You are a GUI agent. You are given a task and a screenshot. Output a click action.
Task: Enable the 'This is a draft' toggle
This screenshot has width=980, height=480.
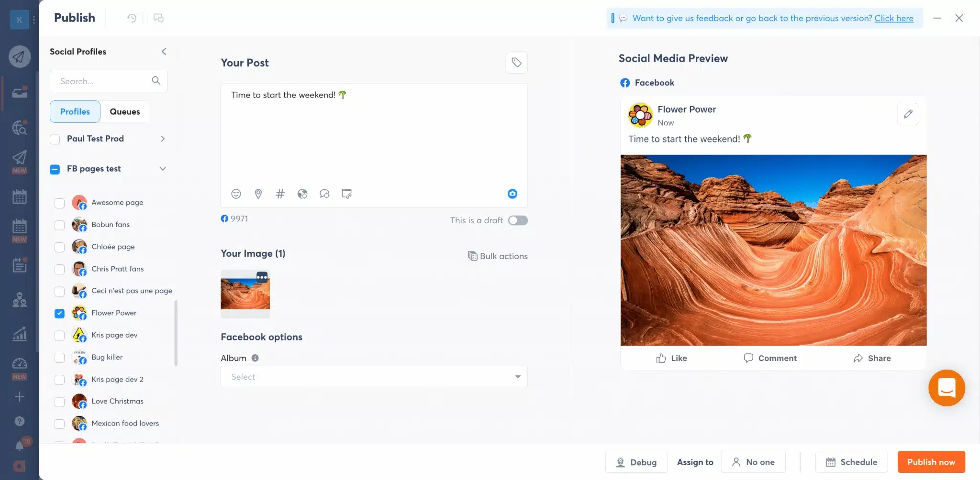518,220
